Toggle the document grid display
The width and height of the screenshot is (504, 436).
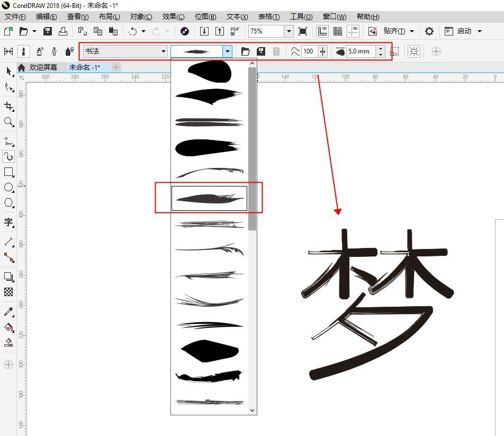[338, 30]
